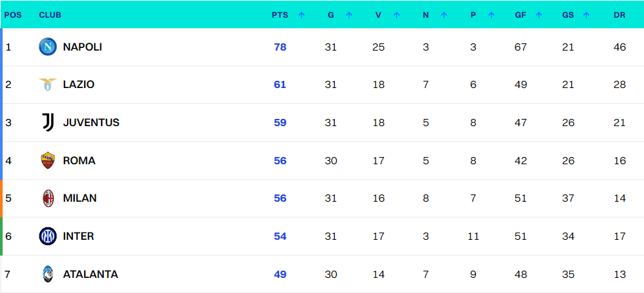Click the Juventus logo icon

[48, 122]
